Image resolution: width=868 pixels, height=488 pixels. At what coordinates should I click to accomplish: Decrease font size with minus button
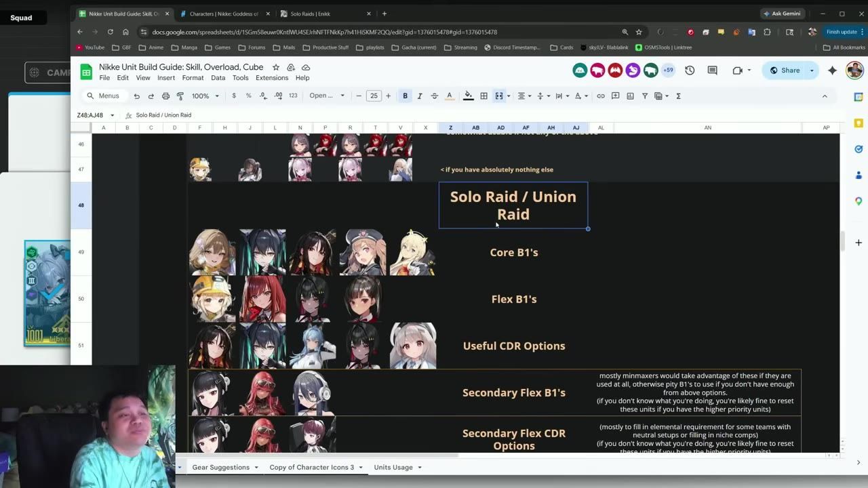pyautogui.click(x=359, y=96)
